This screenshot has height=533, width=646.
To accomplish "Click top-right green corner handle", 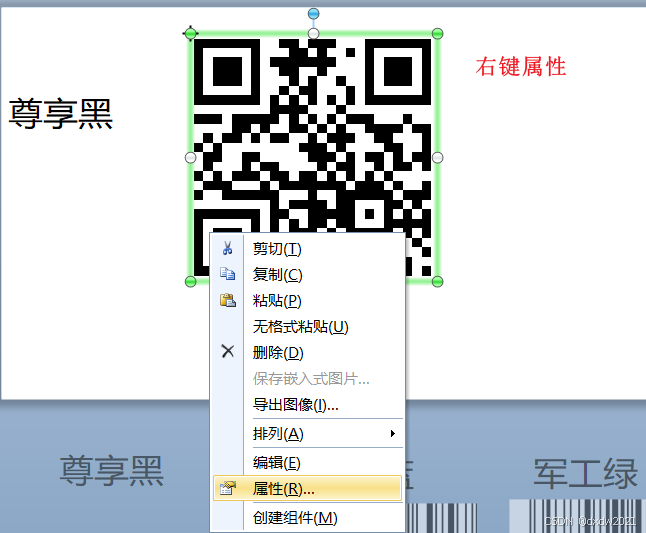I will (438, 33).
